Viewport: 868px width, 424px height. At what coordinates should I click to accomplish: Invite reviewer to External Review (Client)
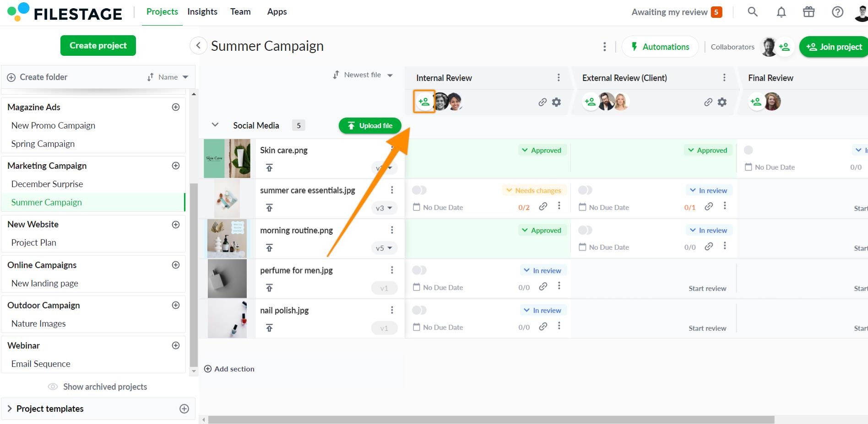point(590,102)
